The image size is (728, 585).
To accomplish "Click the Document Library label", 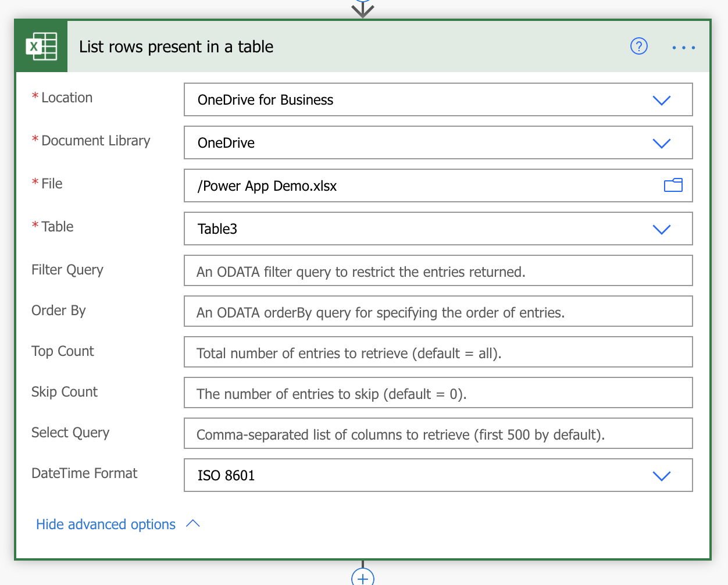I will coord(96,141).
